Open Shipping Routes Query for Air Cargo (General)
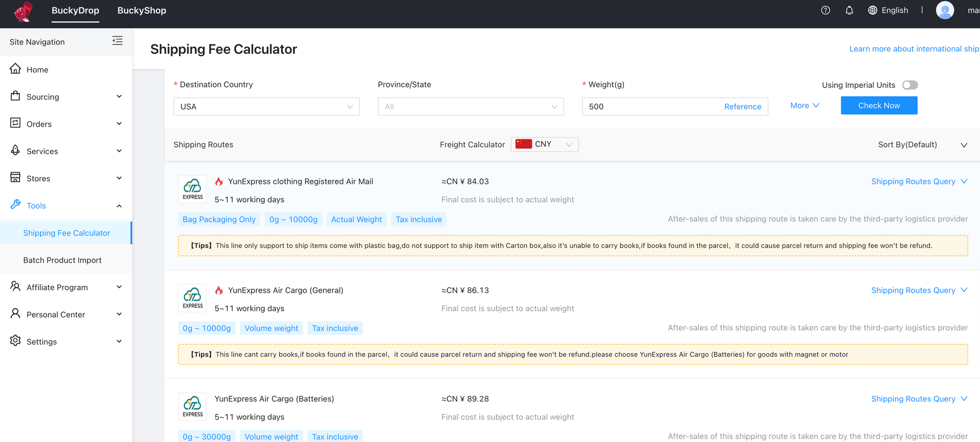The height and width of the screenshot is (442, 980). (x=919, y=290)
